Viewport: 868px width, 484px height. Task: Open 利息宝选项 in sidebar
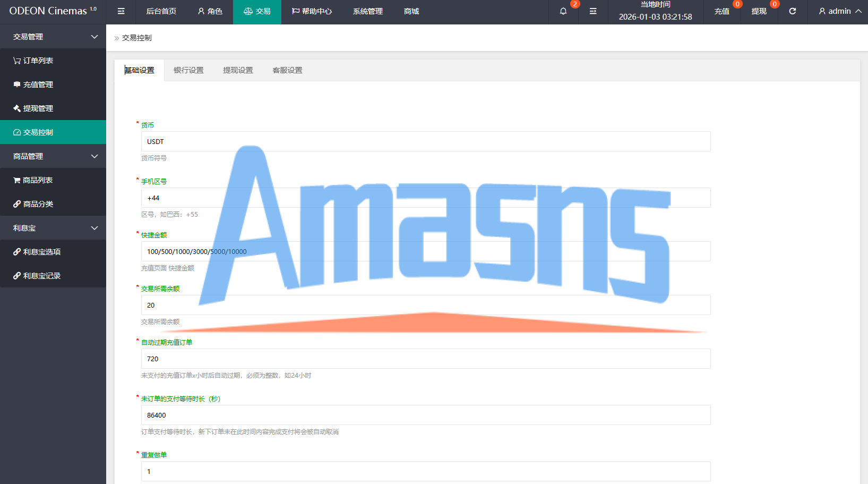[53, 252]
